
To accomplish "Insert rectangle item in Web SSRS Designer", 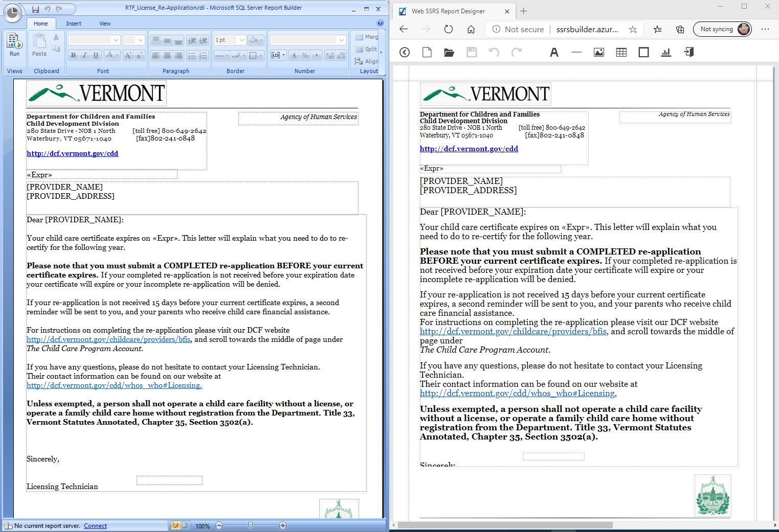I will point(644,52).
